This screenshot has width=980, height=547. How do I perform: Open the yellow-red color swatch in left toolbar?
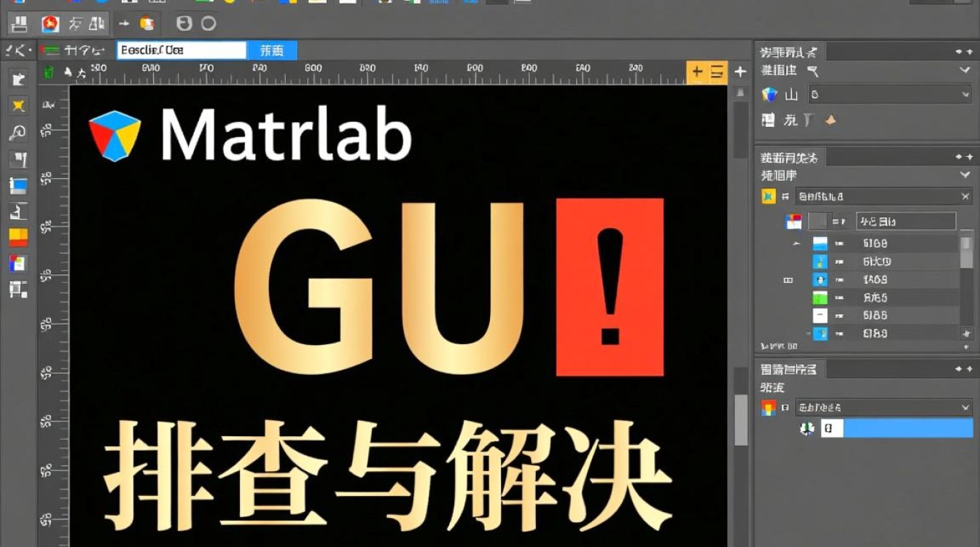[x=18, y=237]
